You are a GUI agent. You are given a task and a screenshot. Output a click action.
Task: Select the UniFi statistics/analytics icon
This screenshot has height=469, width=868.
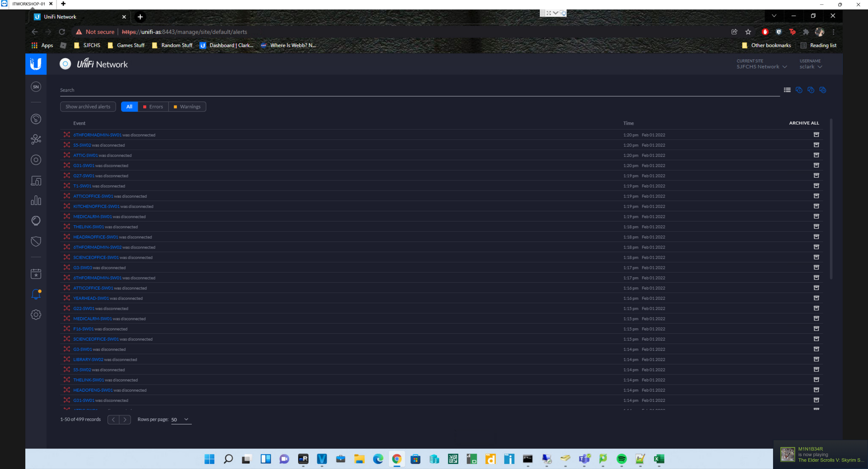(x=36, y=200)
